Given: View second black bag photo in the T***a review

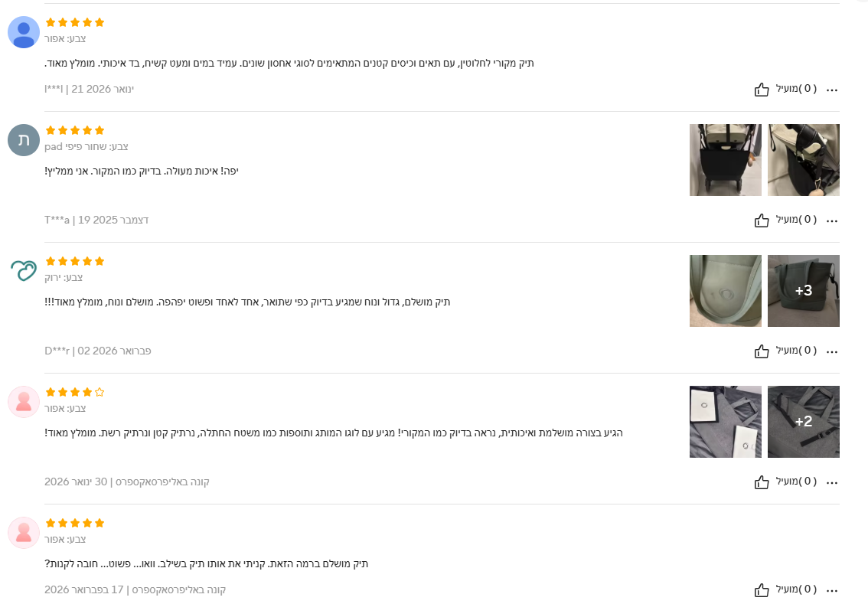Looking at the screenshot, I should point(803,160).
